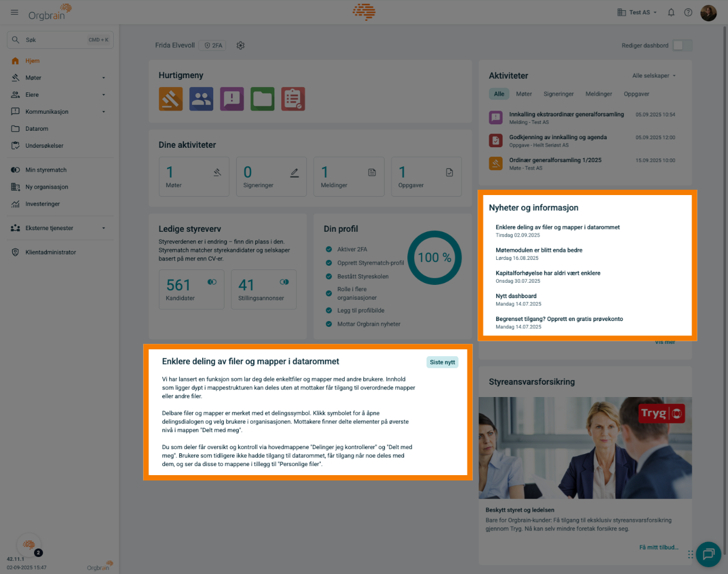This screenshot has width=728, height=574.
Task: Open the user profile avatar in top bar
Action: [x=708, y=13]
